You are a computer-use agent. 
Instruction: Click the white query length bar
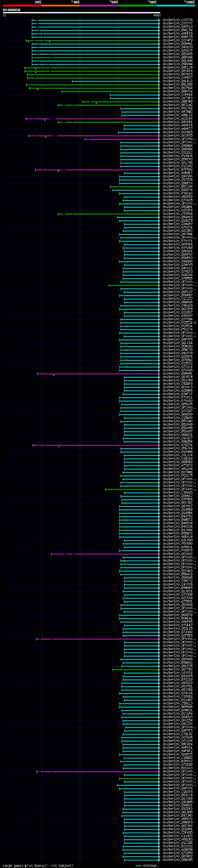click(x=81, y=13)
